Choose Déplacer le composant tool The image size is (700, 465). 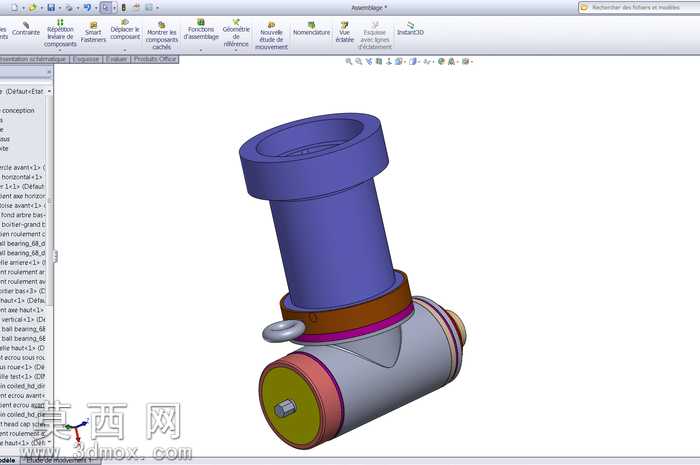pyautogui.click(x=125, y=29)
